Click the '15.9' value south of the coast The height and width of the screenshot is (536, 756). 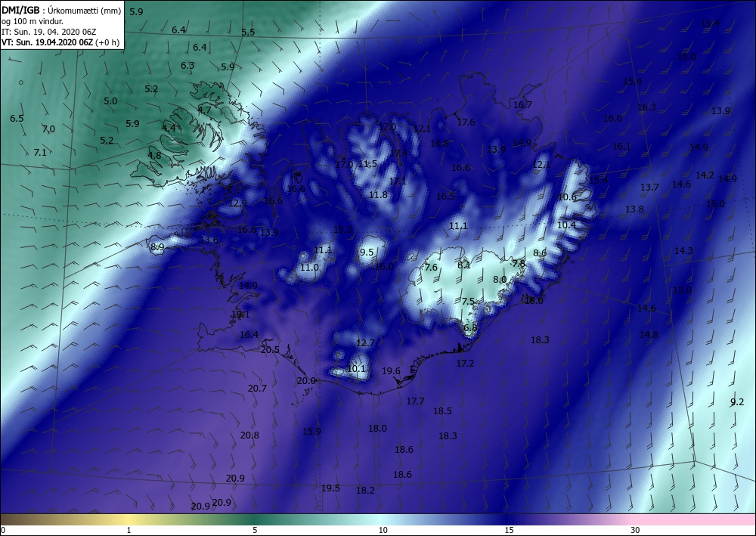click(311, 432)
